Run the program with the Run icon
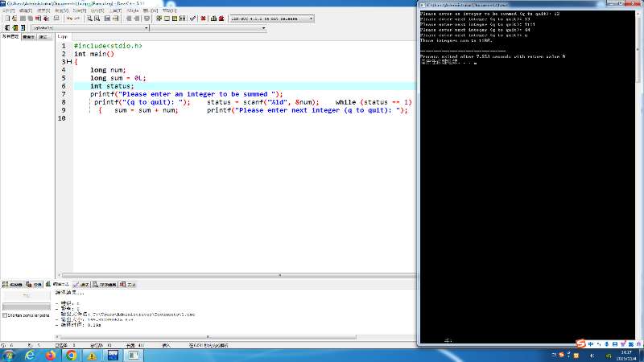Image resolution: width=644 pixels, height=362 pixels. coord(167,19)
